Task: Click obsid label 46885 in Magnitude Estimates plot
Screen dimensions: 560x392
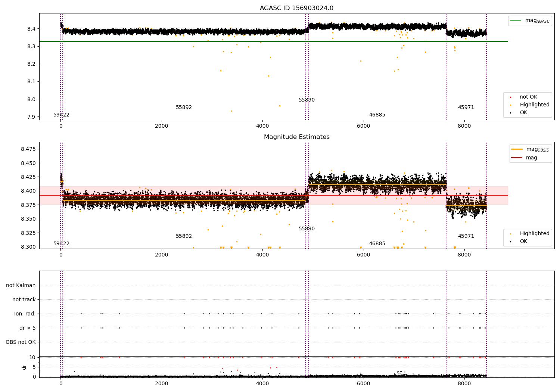Action: point(377,244)
